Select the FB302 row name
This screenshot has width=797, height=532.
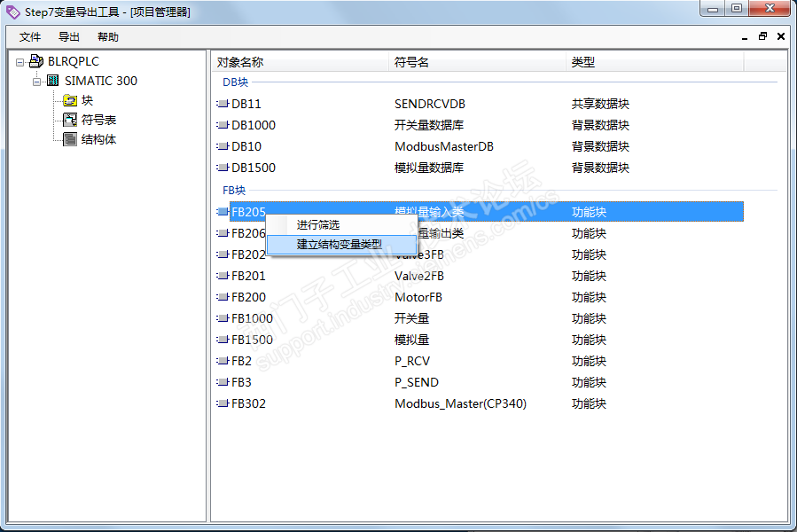pos(248,403)
